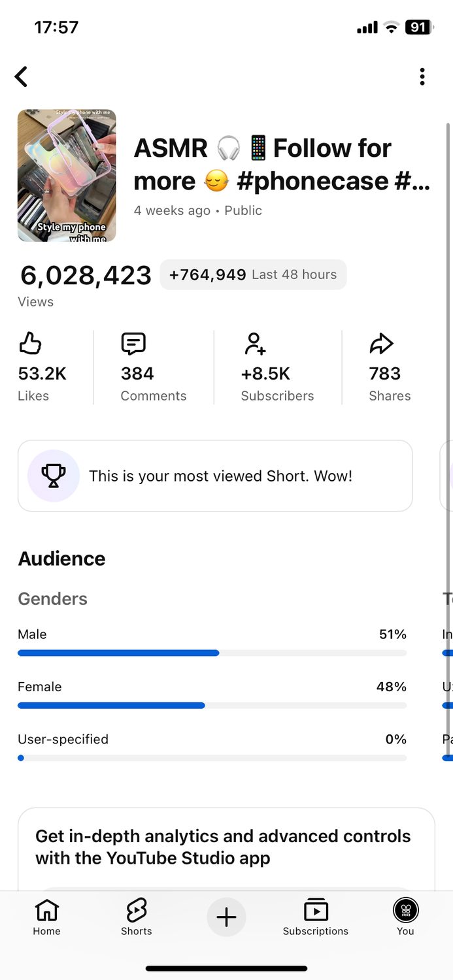Tap the Shares arrow icon
The height and width of the screenshot is (980, 453).
click(x=381, y=344)
